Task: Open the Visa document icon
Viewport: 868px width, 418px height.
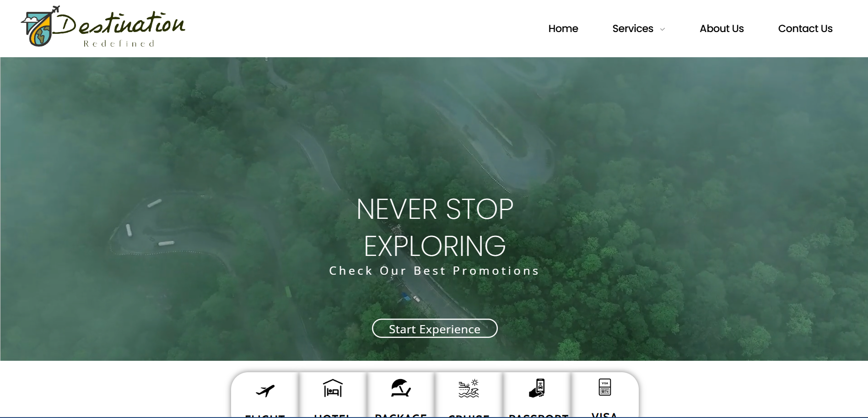Action: coord(604,387)
